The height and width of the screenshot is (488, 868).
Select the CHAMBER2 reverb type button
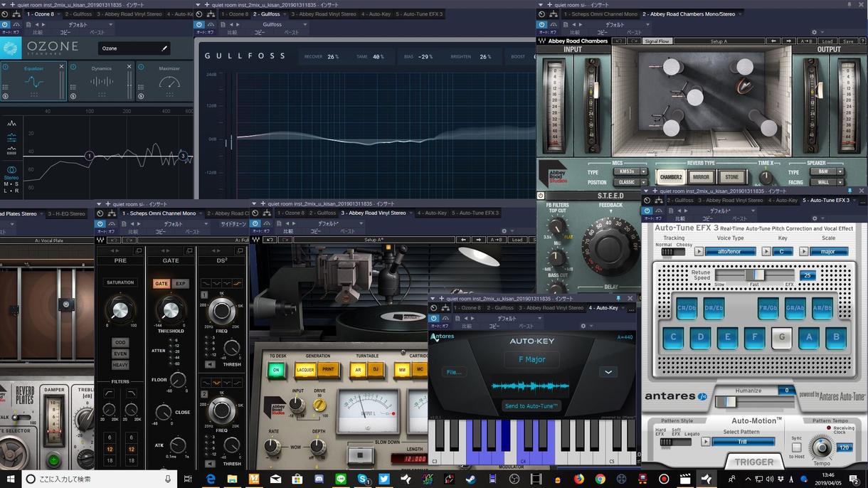point(670,177)
